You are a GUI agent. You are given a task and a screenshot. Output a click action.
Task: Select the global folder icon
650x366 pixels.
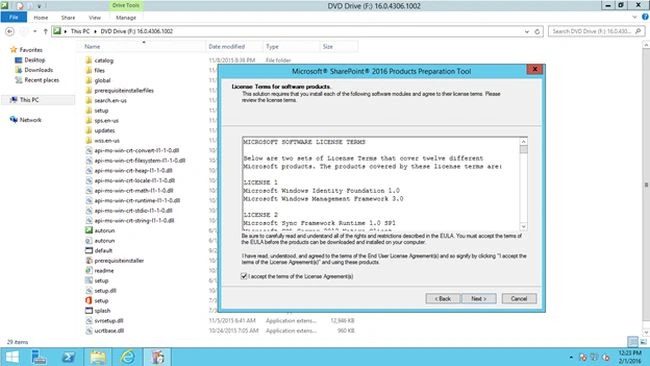(x=89, y=80)
